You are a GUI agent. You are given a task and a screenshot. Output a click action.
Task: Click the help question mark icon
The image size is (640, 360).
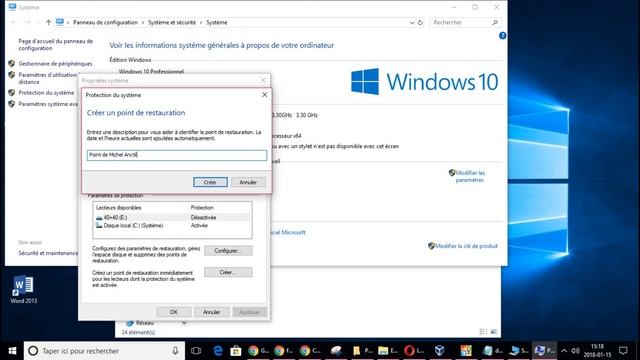click(x=502, y=36)
